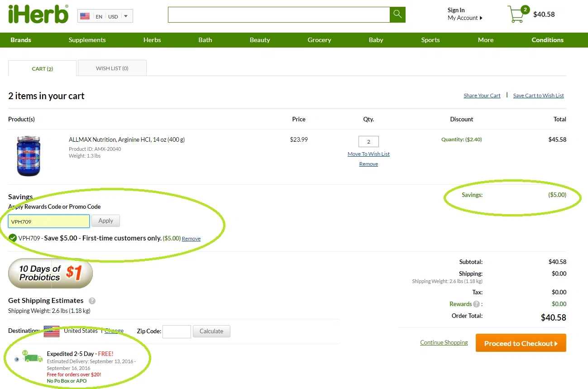Click the Product ID: AMX-20040 text

point(95,149)
